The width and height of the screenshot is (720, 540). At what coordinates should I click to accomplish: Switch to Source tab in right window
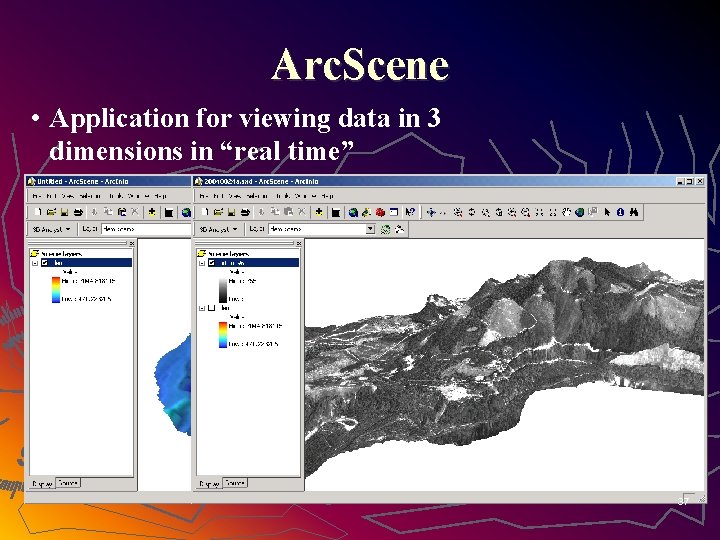tap(235, 483)
